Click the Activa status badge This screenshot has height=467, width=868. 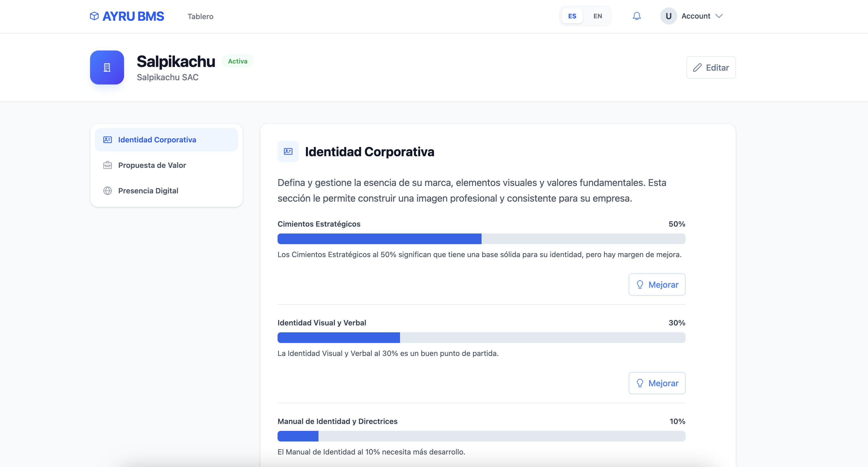[237, 61]
